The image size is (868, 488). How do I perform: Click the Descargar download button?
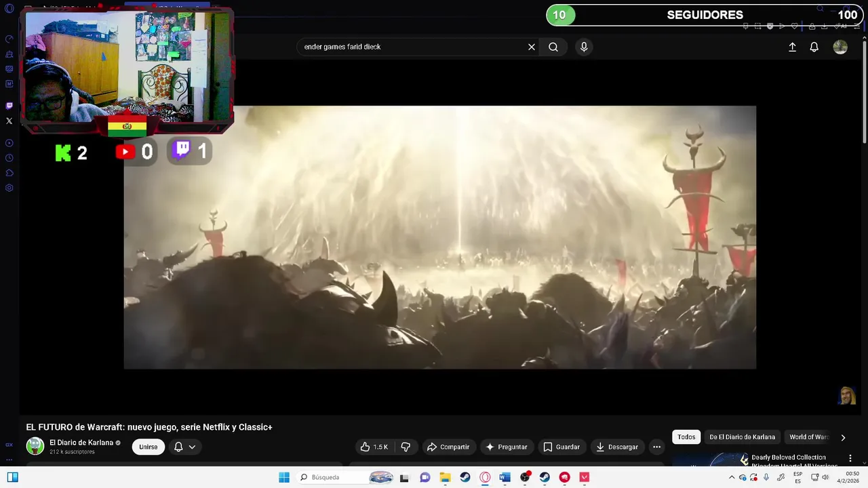[x=617, y=447]
